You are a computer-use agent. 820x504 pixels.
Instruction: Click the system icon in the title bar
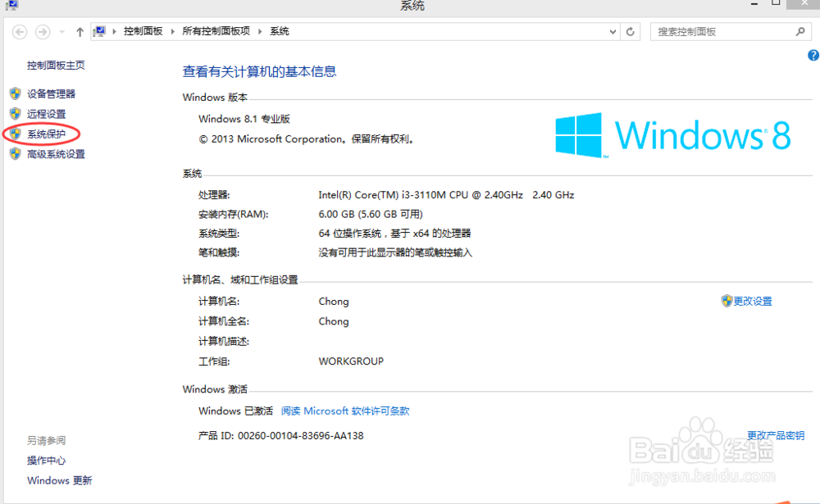[x=11, y=5]
